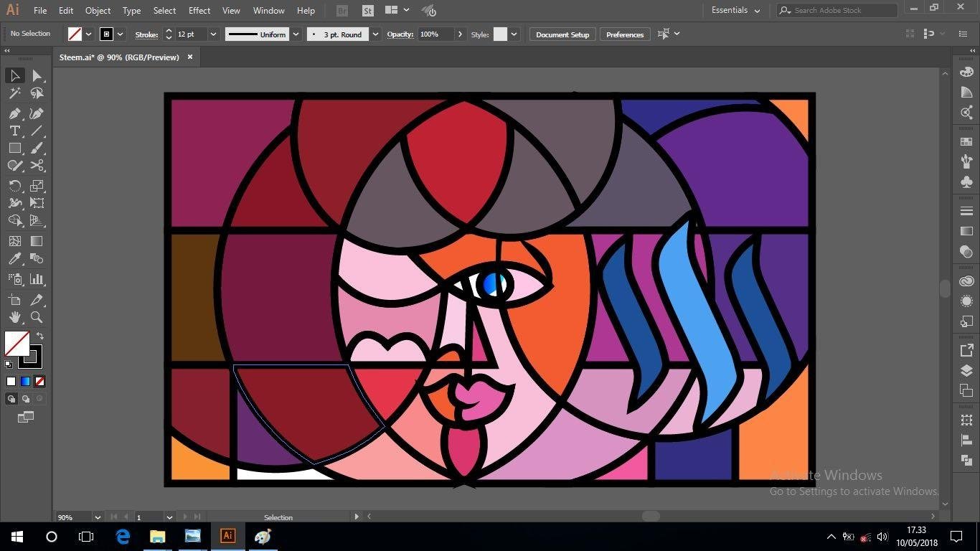This screenshot has width=980, height=551.
Task: Select the Scale tool
Action: [37, 186]
